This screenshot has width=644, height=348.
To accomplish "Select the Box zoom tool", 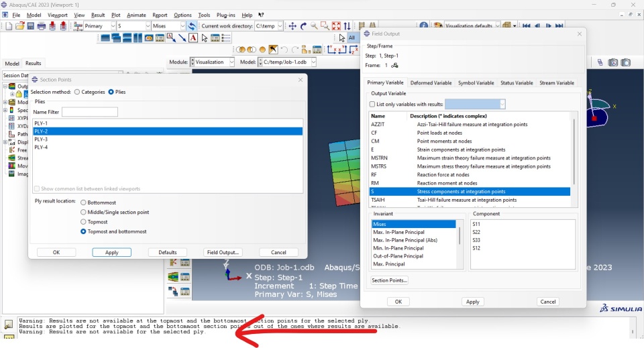I will coord(325,26).
